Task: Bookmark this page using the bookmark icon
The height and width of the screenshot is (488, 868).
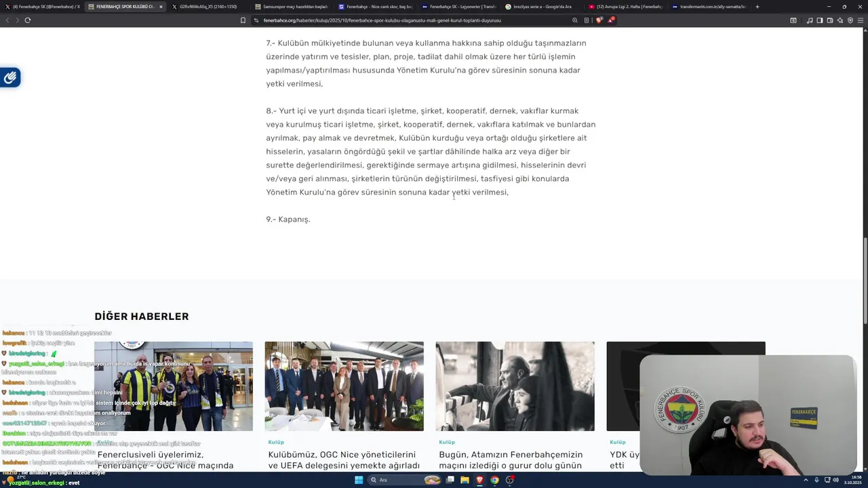Action: pyautogui.click(x=243, y=20)
